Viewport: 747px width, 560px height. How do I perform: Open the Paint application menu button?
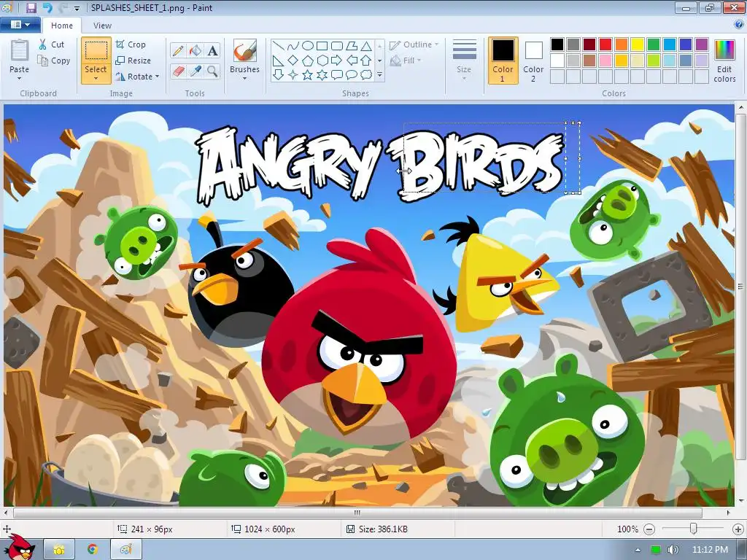20,25
